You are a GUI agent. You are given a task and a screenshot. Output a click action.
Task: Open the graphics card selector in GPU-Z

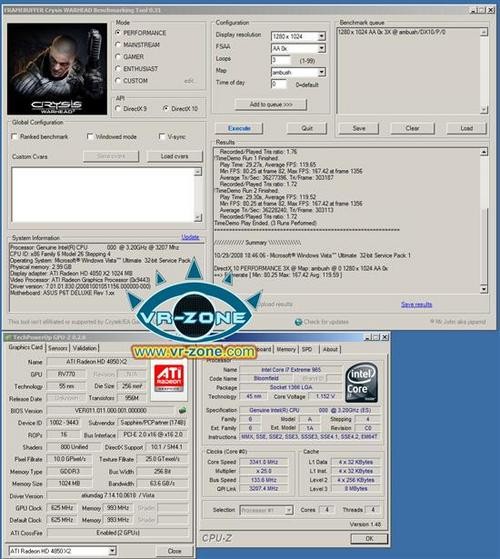tap(112, 551)
